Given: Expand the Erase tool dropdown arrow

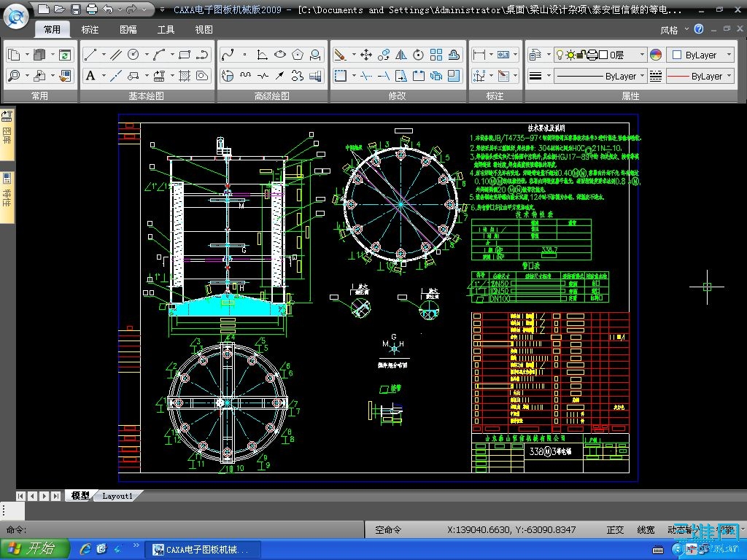Looking at the screenshot, I should pyautogui.click(x=354, y=55).
